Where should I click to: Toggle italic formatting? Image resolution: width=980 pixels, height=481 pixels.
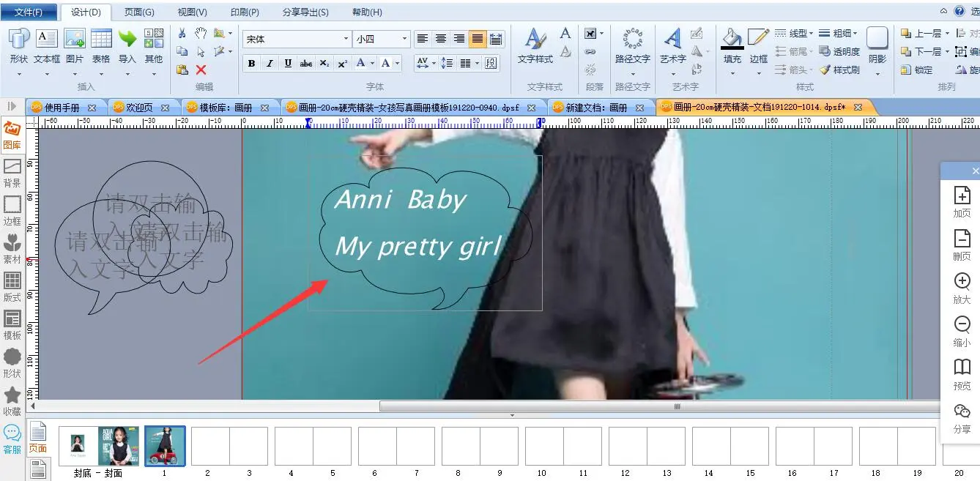(270, 64)
